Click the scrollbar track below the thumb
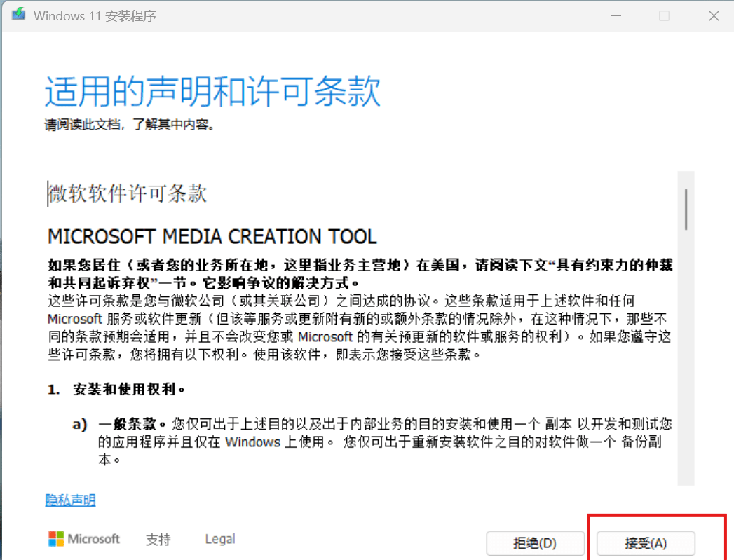 (687, 350)
